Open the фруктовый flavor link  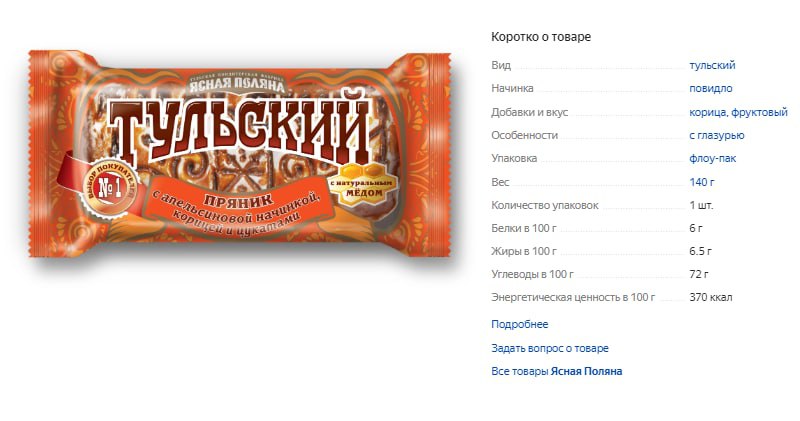point(760,112)
